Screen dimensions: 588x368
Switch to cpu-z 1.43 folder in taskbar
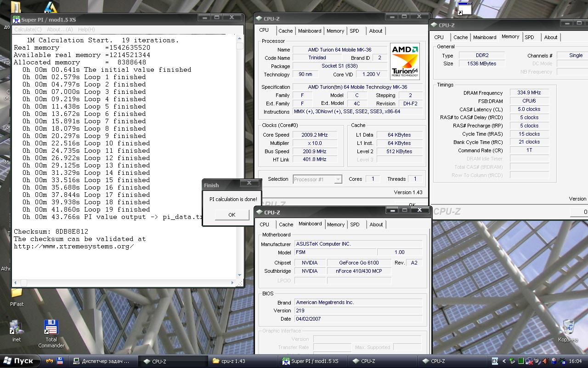[x=243, y=361]
